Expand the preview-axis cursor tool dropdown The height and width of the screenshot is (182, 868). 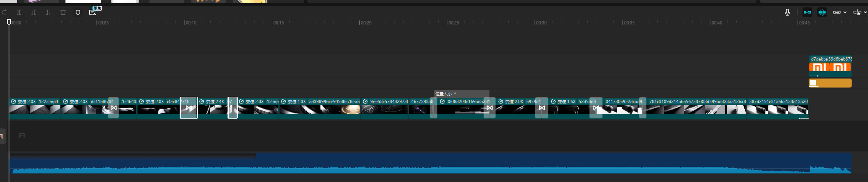pos(865,12)
